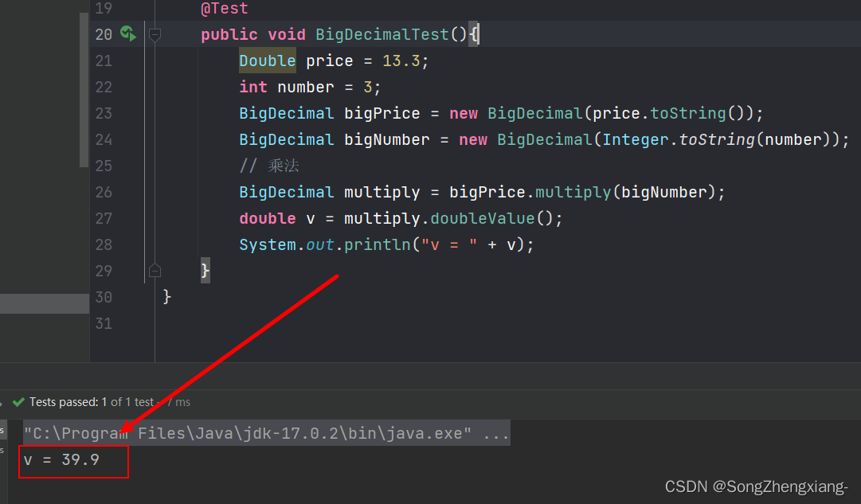861x504 pixels.
Task: Collapse method fold marker on line 20
Action: pos(155,34)
